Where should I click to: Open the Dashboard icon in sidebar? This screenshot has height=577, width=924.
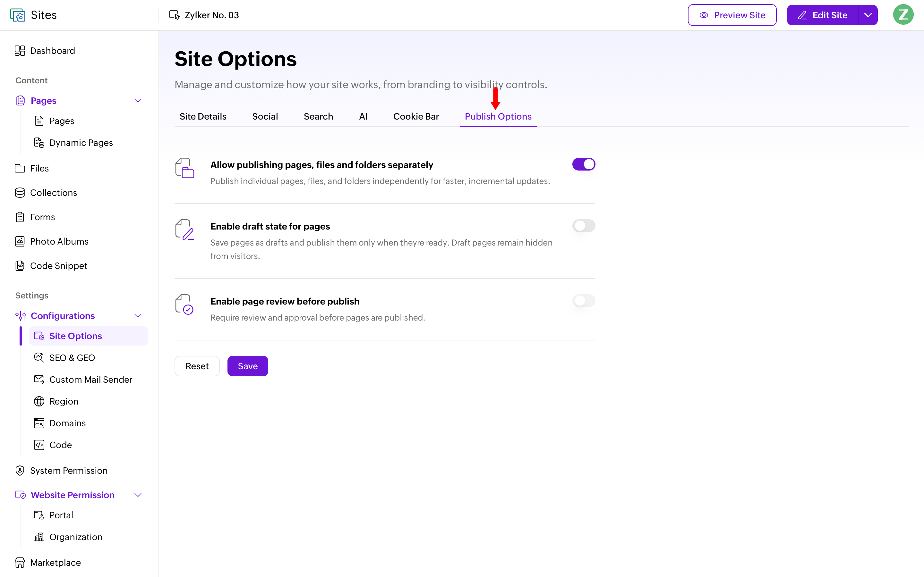coord(20,51)
